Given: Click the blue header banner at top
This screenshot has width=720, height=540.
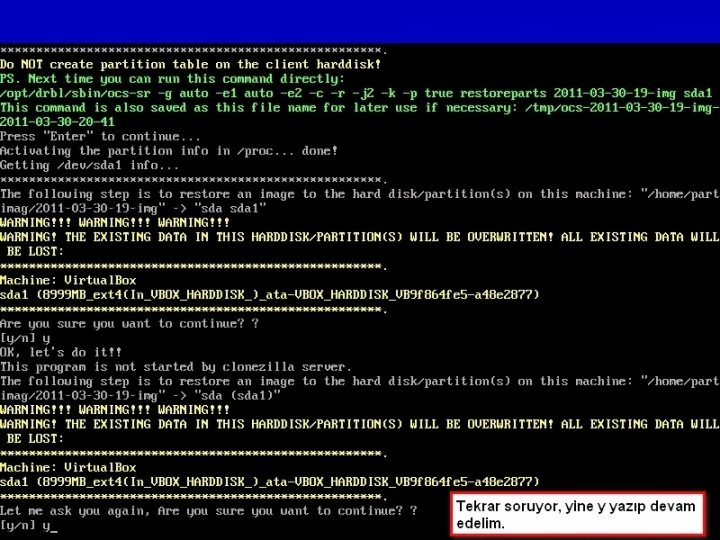Looking at the screenshot, I should click(x=360, y=22).
